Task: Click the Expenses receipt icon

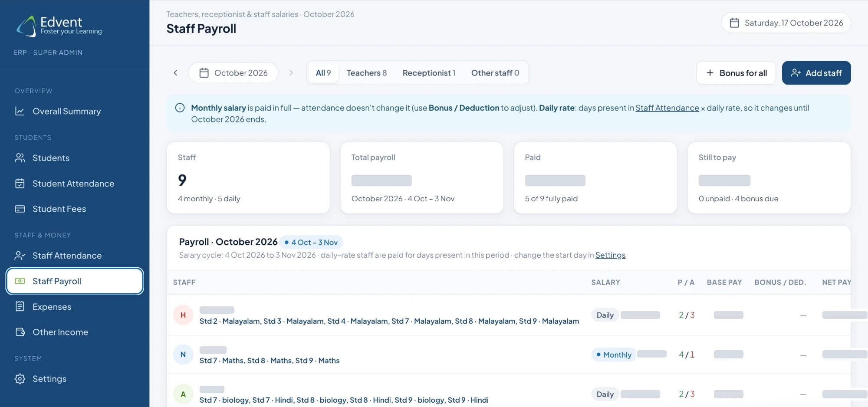Action: pyautogui.click(x=20, y=306)
